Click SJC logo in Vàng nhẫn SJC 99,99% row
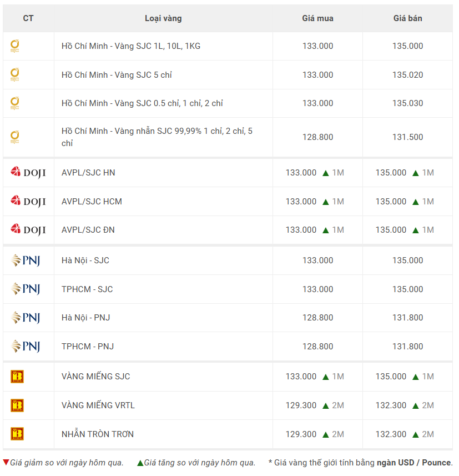 (x=14, y=137)
